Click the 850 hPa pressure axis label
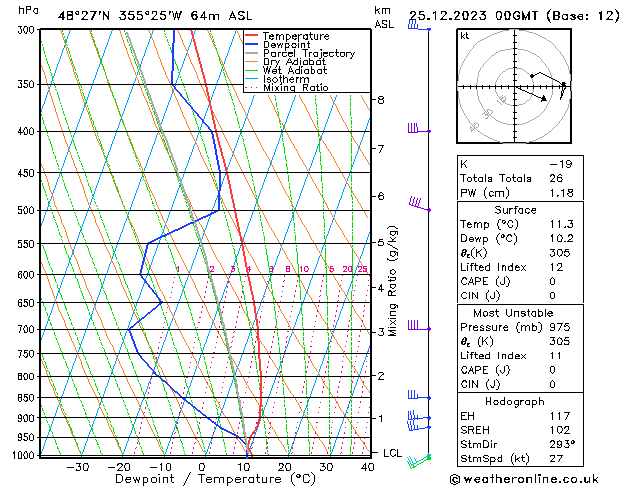The width and height of the screenshot is (629, 486). pos(28,398)
